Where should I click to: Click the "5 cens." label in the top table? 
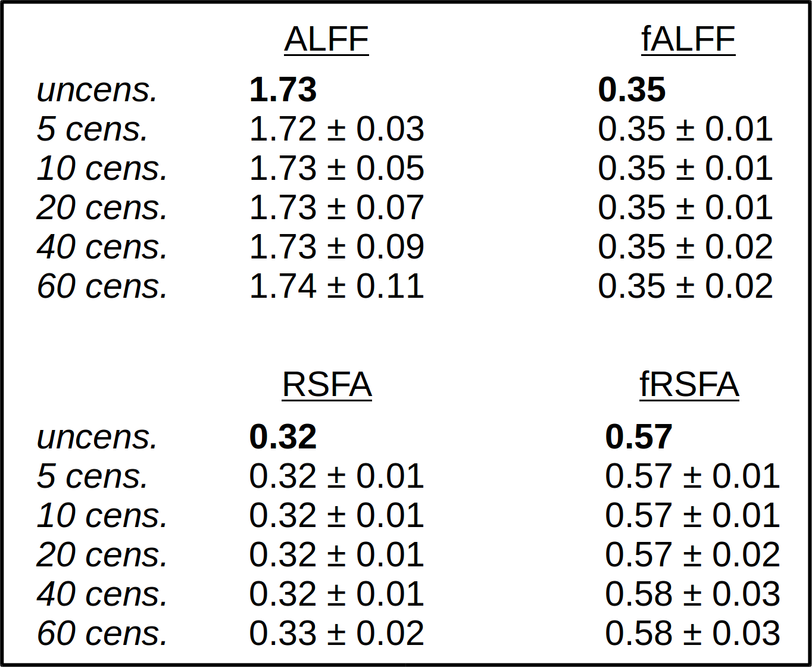click(92, 129)
